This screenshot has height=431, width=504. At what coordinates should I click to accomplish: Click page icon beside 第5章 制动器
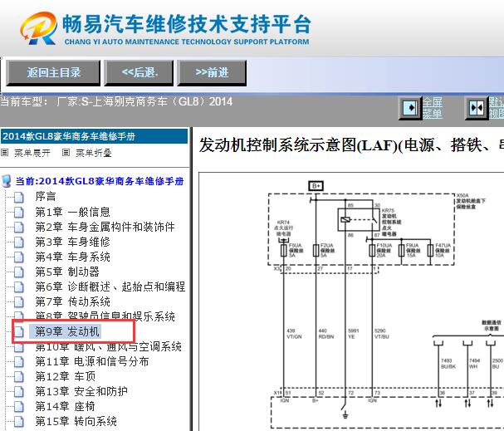pos(19,272)
